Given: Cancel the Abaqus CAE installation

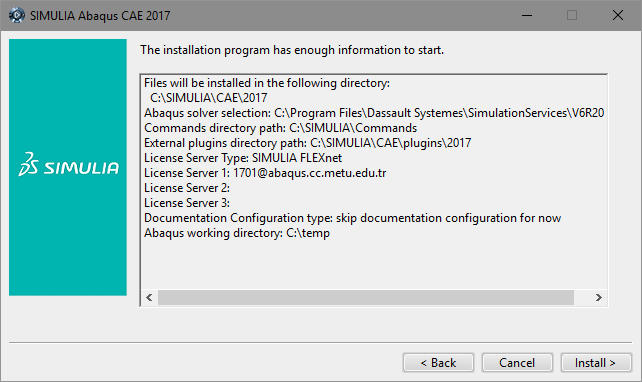Looking at the screenshot, I should click(x=517, y=363).
